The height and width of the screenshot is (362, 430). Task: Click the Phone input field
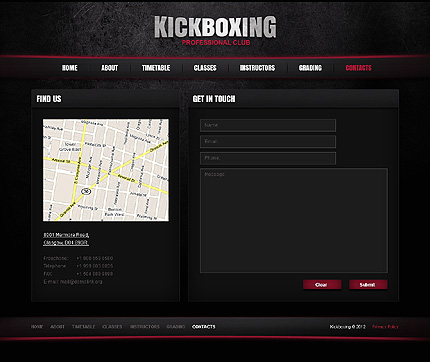click(x=268, y=158)
